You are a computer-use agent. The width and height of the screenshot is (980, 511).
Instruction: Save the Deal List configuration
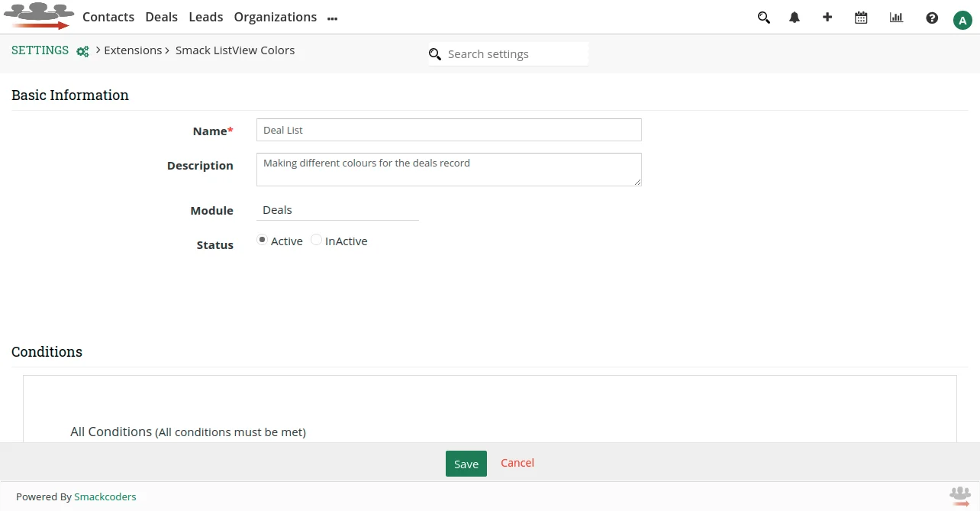tap(466, 463)
